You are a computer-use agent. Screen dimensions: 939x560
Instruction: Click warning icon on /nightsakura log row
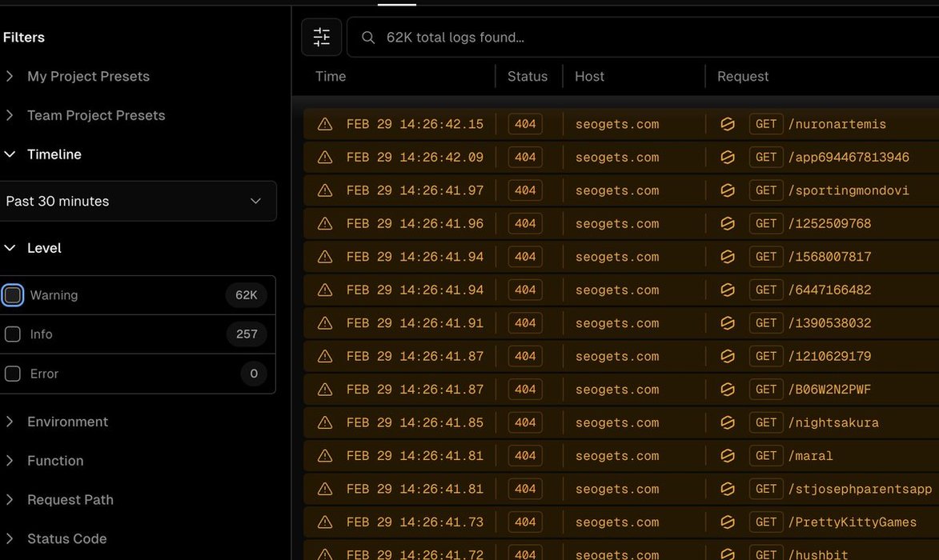click(x=325, y=422)
